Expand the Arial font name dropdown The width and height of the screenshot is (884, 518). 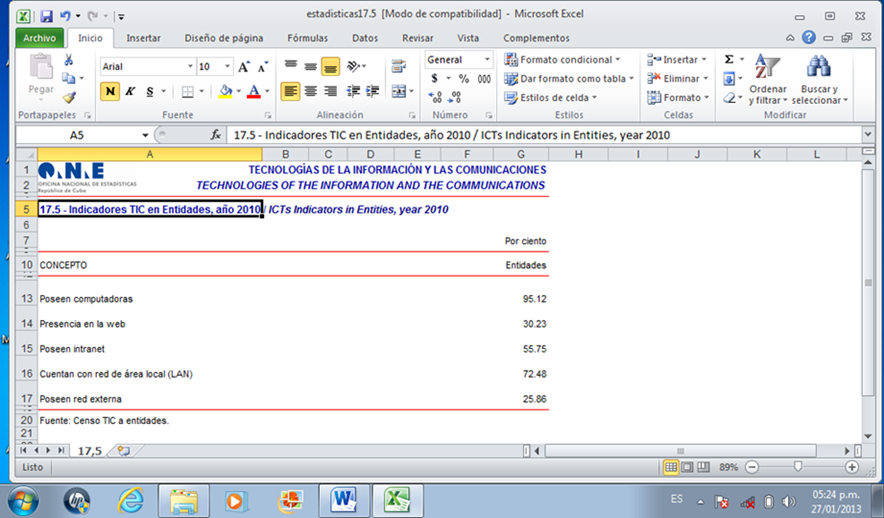[190, 67]
